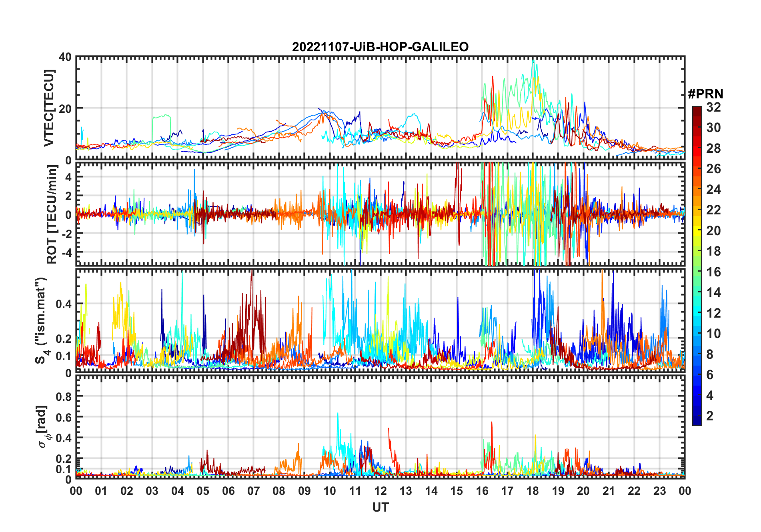Select the "ROT [TECU/min]" y-axis label
Screen dimensions: 761x532
coord(52,214)
